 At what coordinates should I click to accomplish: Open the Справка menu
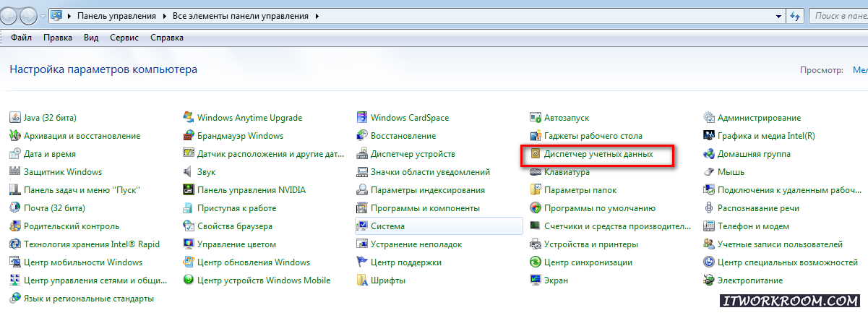coord(166,38)
